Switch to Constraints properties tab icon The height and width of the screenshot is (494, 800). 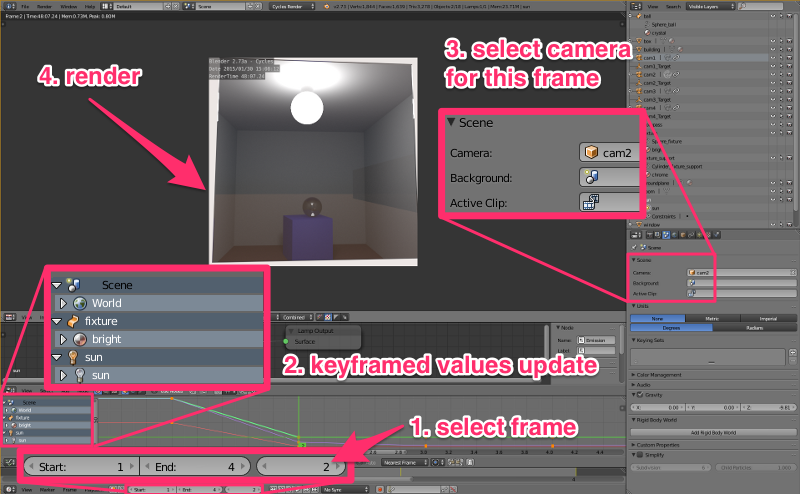[691, 235]
